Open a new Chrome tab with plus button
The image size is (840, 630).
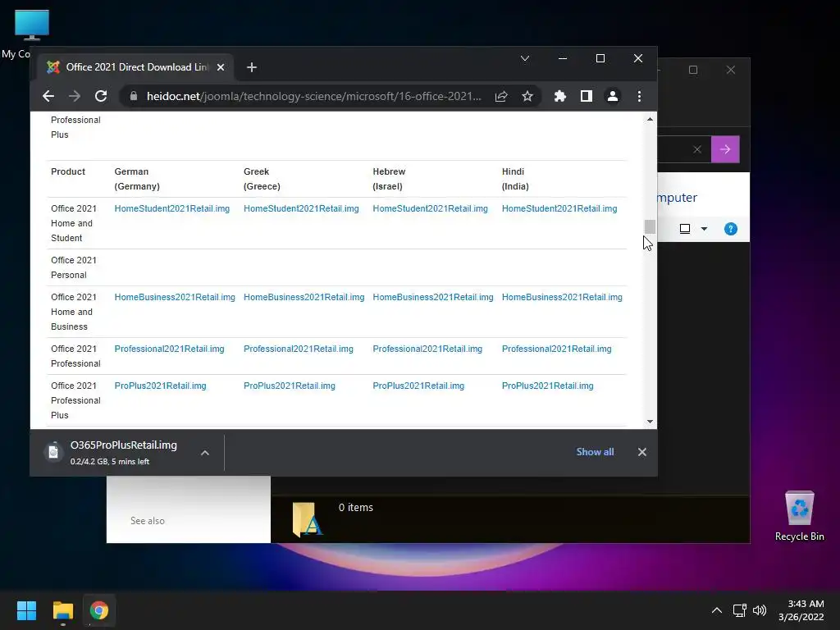[x=251, y=67]
